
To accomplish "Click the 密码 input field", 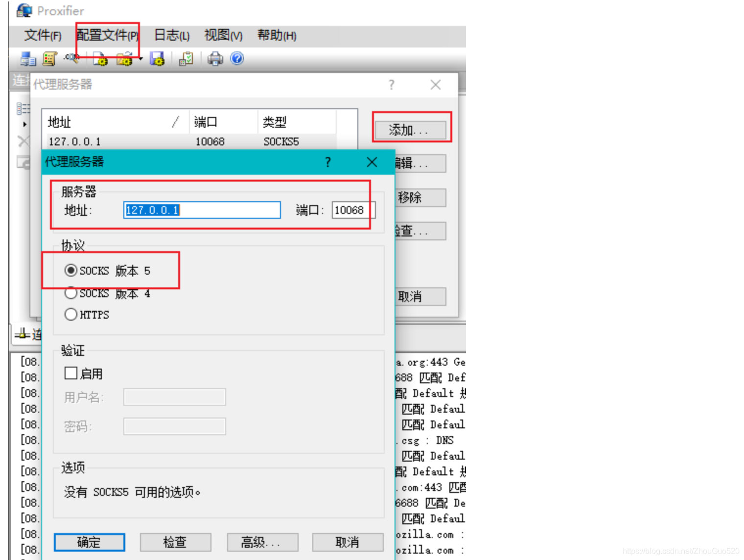I will pos(175,426).
